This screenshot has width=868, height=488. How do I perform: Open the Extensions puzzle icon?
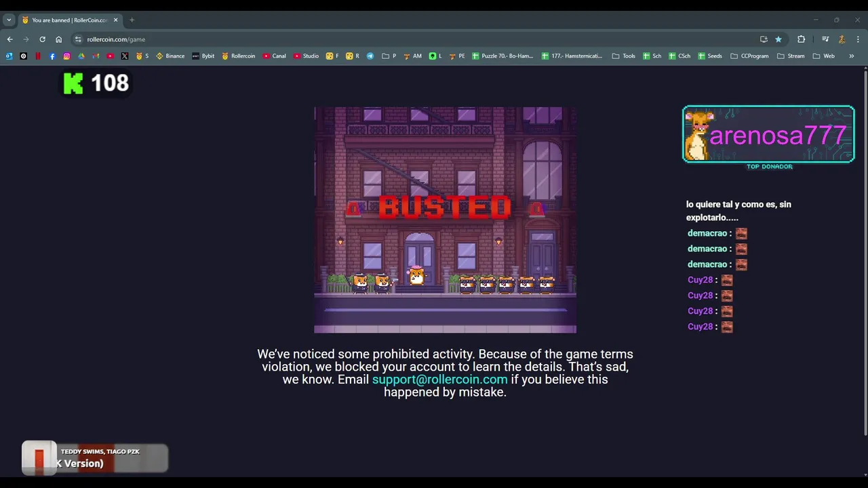[801, 39]
